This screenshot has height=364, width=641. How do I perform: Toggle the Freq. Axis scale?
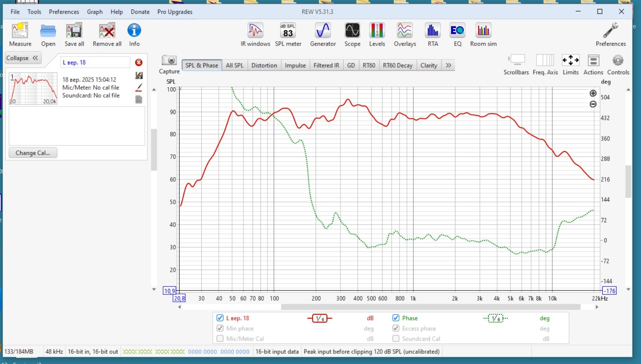coord(545,65)
